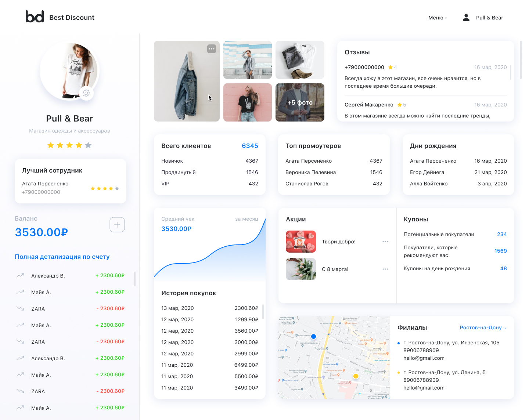Click the Купоны section heading

point(416,219)
